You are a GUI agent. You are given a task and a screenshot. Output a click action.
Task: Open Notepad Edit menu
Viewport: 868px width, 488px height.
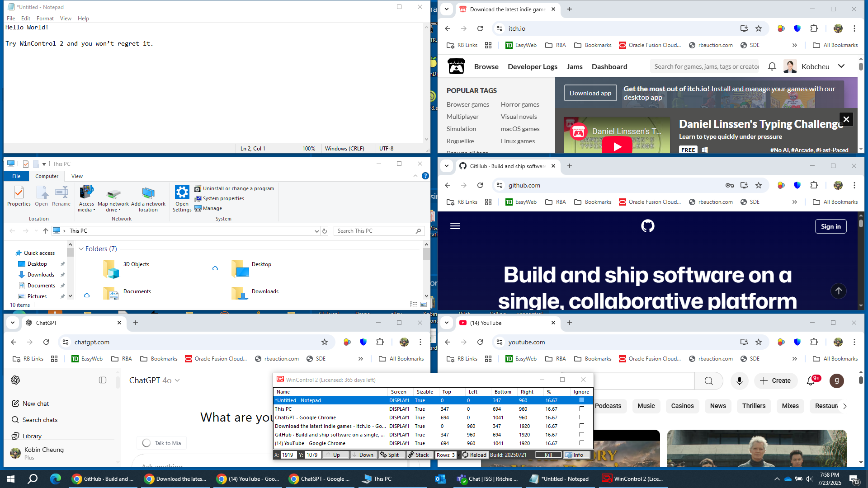tap(26, 19)
